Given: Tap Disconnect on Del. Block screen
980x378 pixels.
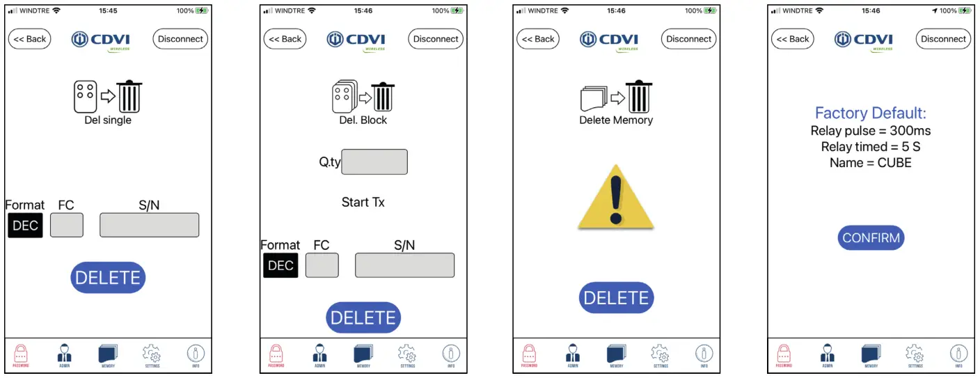Looking at the screenshot, I should [436, 39].
